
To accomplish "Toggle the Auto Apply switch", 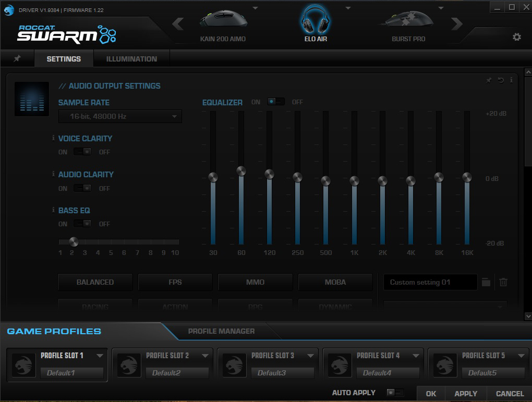I will (x=395, y=393).
